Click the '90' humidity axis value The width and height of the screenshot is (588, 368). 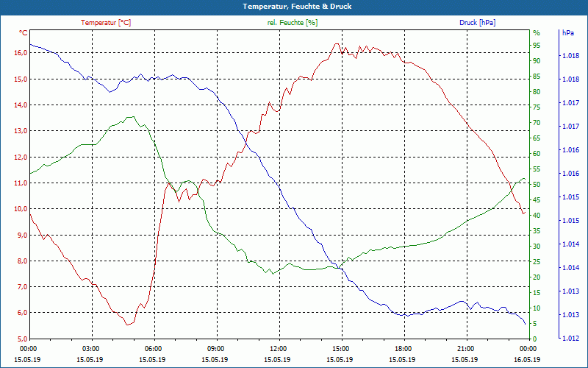(x=537, y=61)
